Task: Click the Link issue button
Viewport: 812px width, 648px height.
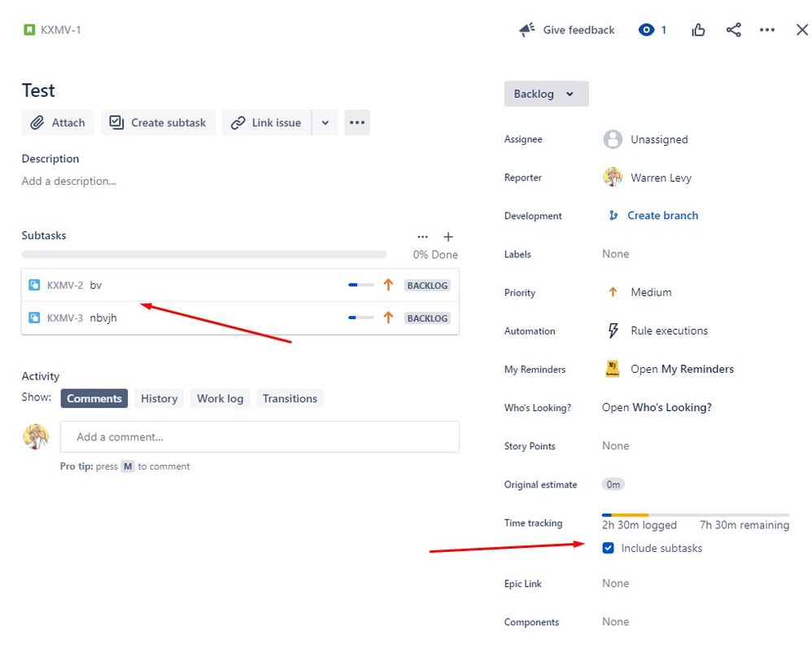Action: 267,123
